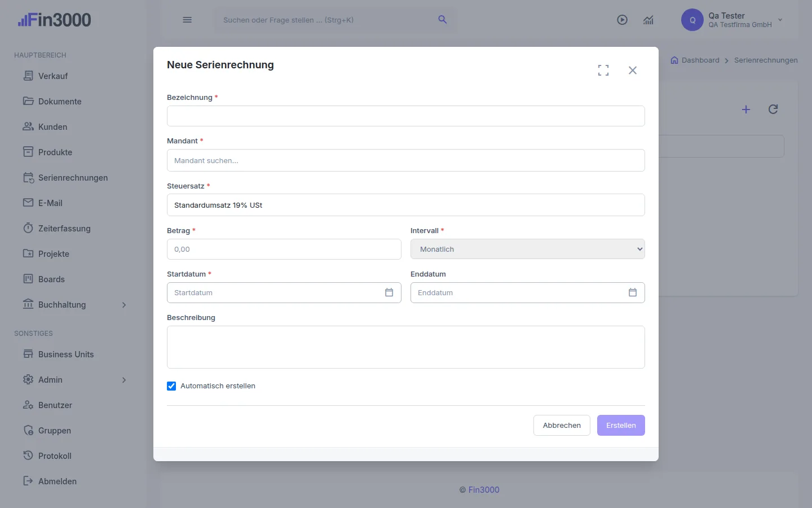Open the Enddatum calendar picker icon
The height and width of the screenshot is (508, 812).
(633, 292)
